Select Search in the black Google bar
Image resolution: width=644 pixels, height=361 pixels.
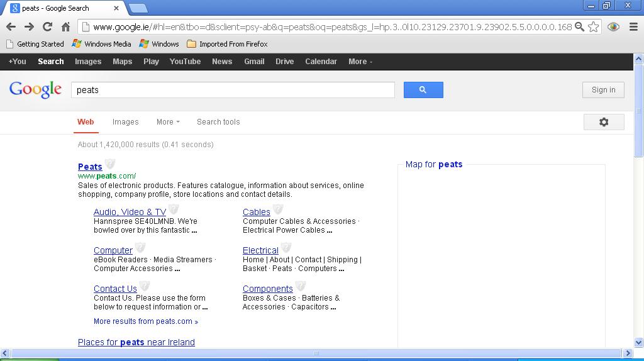tap(51, 62)
